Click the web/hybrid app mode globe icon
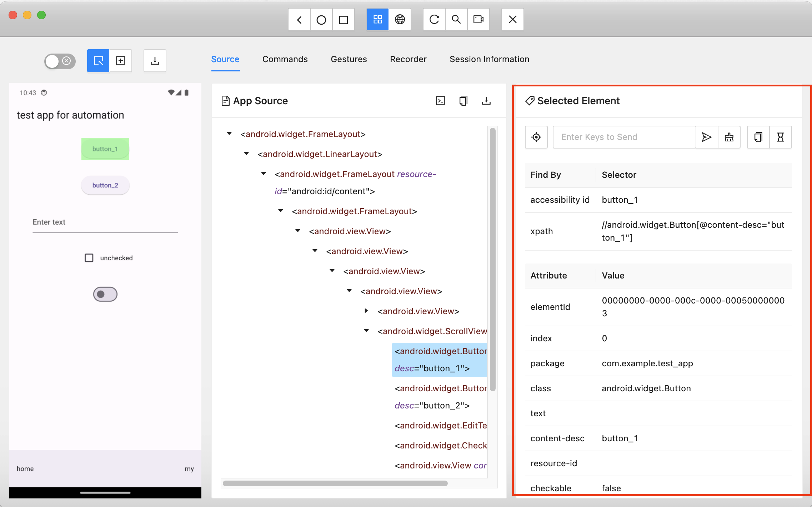The image size is (812, 507). [400, 19]
